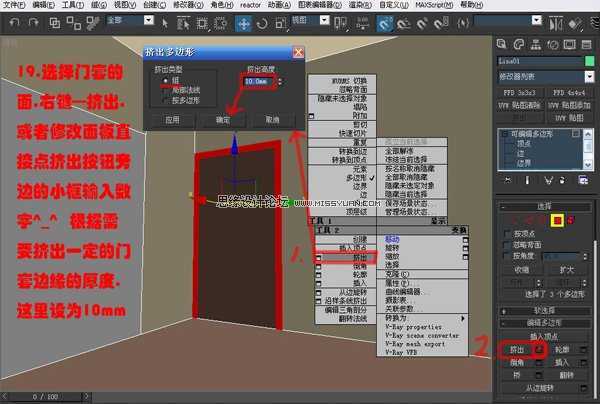Expand the 软选择 rollout
Screen dimensions: 600x404
point(545,311)
